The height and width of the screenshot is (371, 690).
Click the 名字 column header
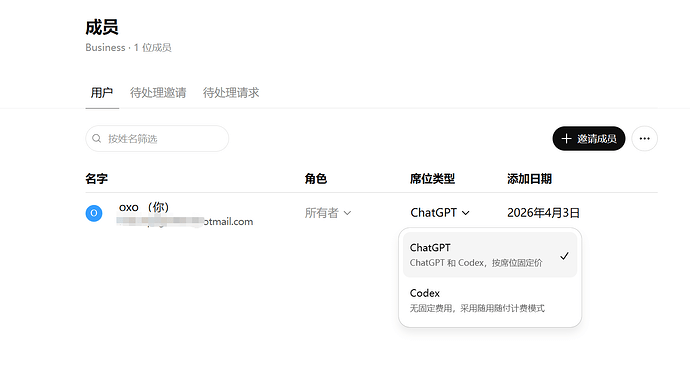coord(96,179)
